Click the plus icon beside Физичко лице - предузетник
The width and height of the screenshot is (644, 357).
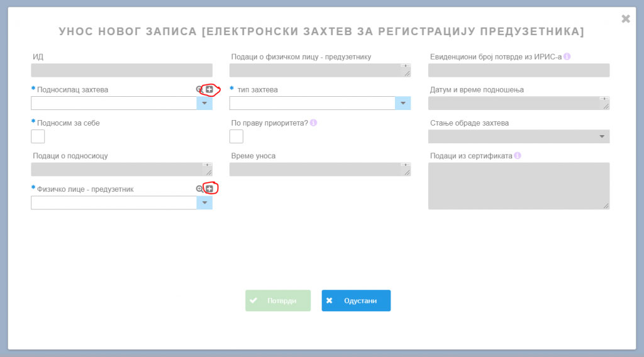[209, 189]
